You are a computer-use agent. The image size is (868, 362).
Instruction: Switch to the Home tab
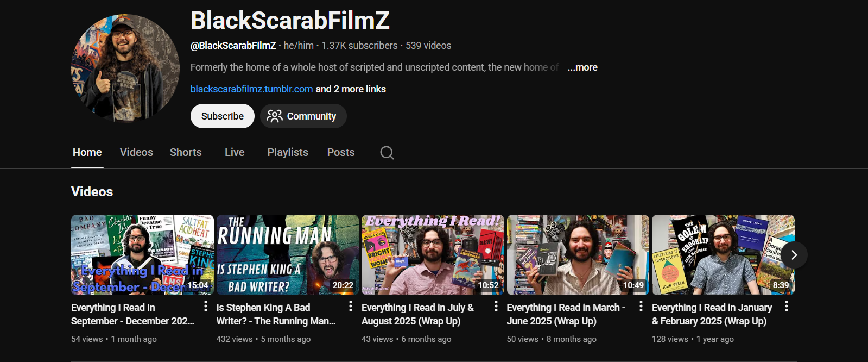87,152
